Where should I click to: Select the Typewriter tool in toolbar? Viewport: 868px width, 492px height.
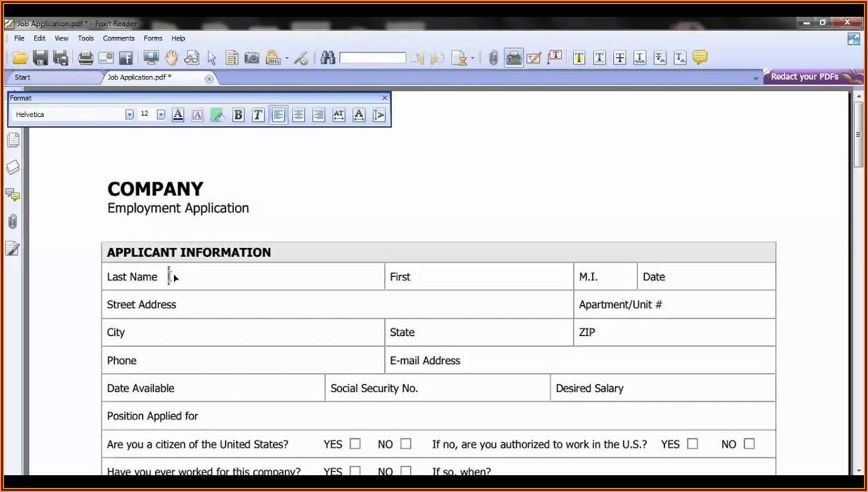click(514, 58)
